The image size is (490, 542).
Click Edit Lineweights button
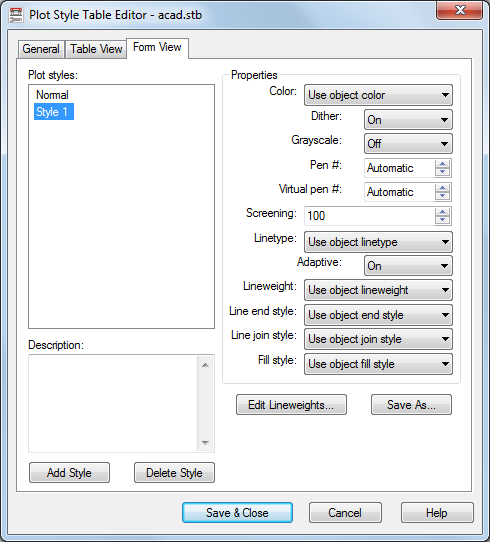tap(291, 404)
